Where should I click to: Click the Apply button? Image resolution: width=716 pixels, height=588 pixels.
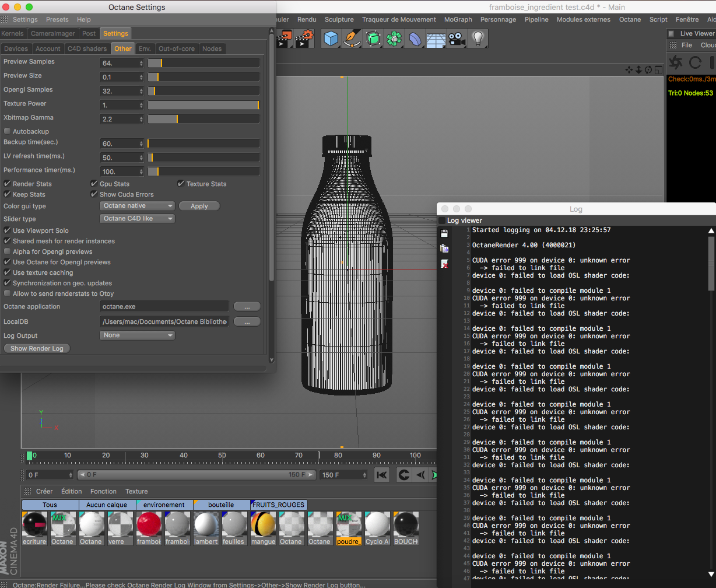coord(199,206)
